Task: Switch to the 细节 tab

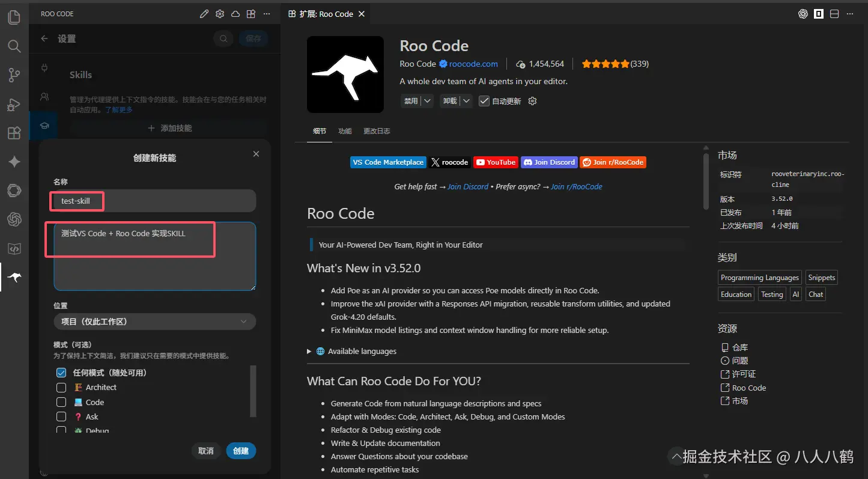Action: click(x=320, y=131)
